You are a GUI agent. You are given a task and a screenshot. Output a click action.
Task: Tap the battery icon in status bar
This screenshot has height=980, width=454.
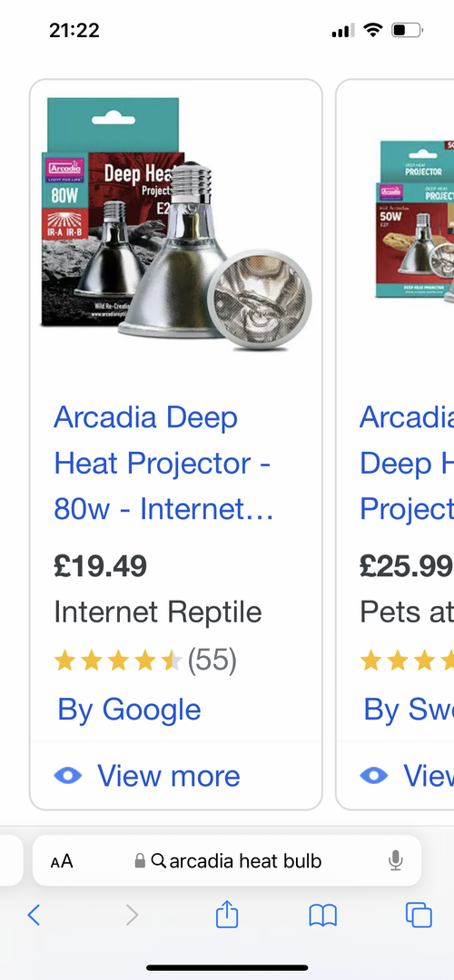coord(407,29)
